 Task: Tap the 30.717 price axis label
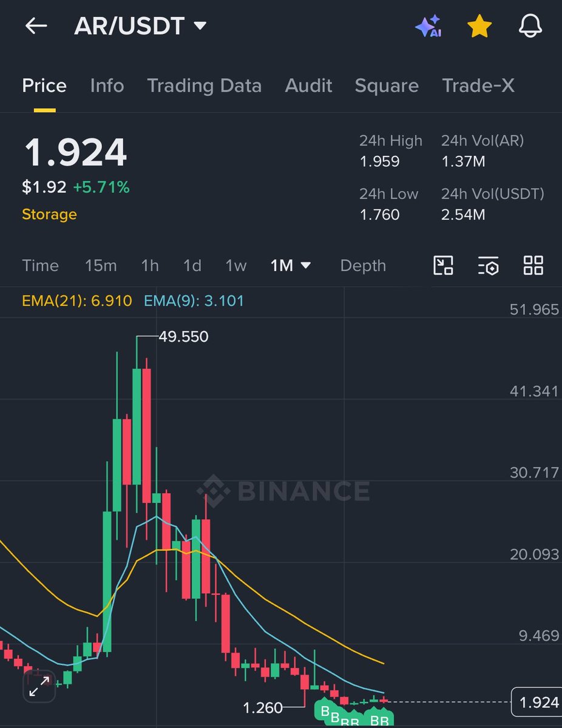point(535,473)
